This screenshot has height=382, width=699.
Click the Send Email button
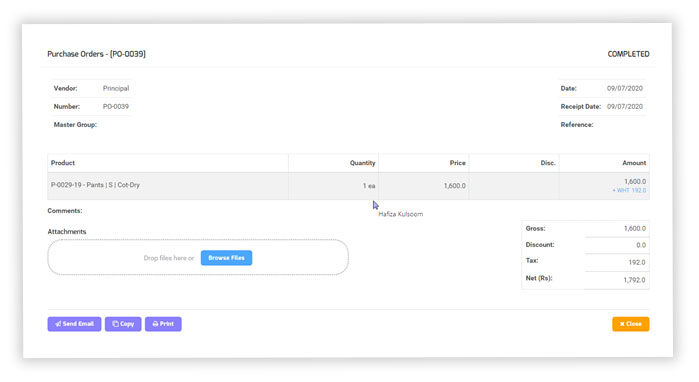tap(74, 324)
